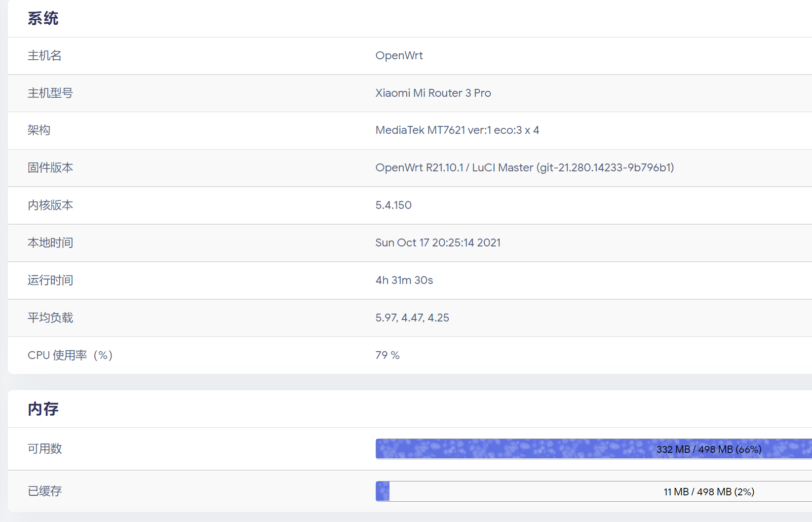Viewport: 812px width, 522px height.
Task: Click the 可用数 label
Action: 44,448
